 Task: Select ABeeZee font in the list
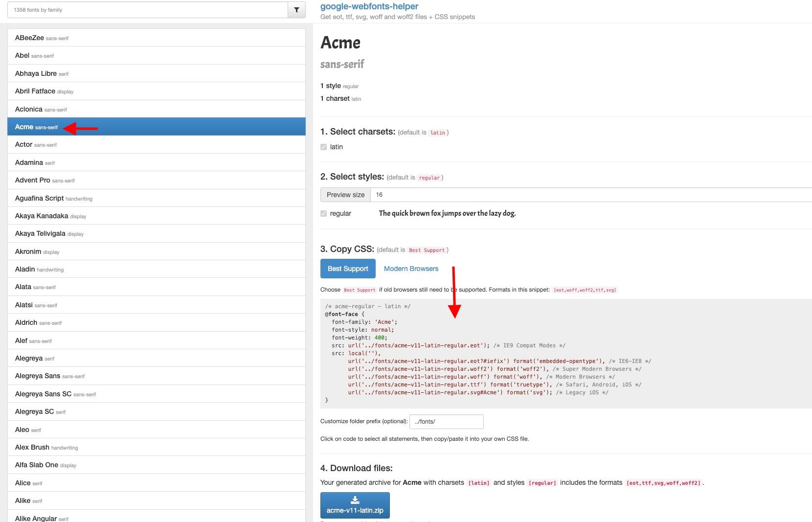pyautogui.click(x=157, y=38)
